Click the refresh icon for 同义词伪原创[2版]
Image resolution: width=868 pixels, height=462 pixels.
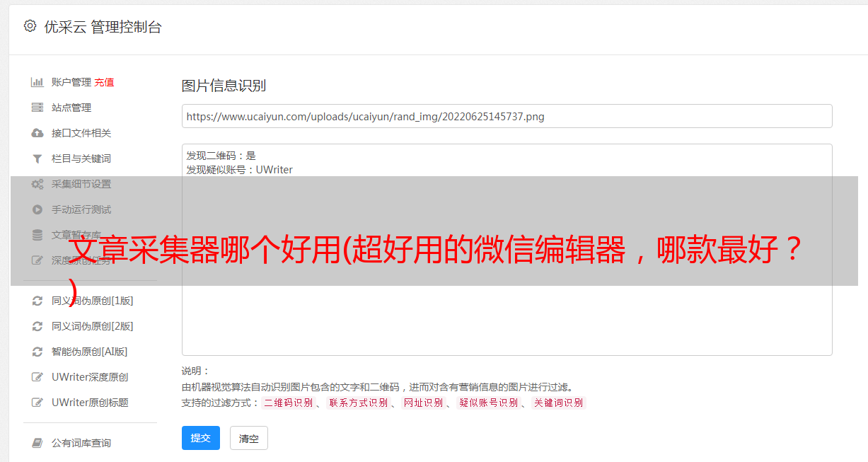pos(37,326)
